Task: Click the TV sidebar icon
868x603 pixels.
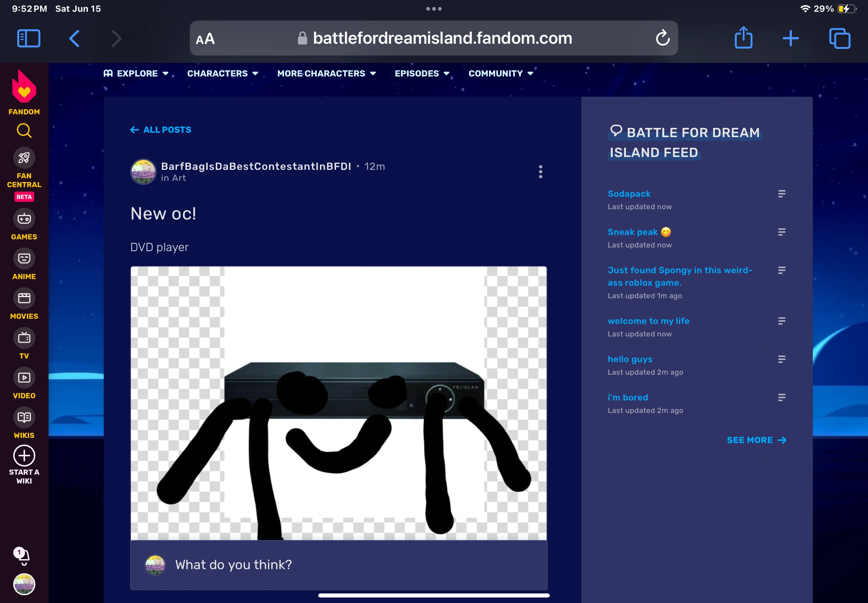Action: click(x=24, y=338)
